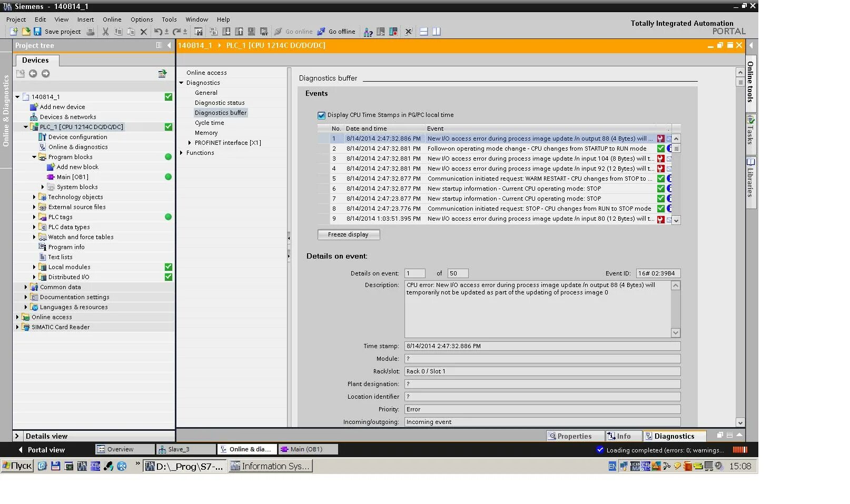Viewport: 850px width, 504px height.
Task: Expand the Local modules node
Action: (34, 267)
